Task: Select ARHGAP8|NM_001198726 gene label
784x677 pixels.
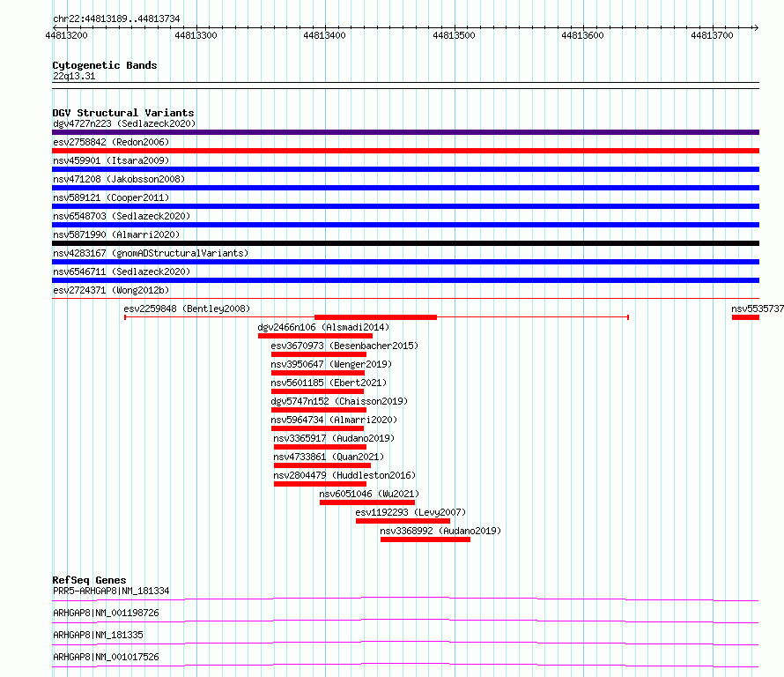Action: click(x=106, y=613)
